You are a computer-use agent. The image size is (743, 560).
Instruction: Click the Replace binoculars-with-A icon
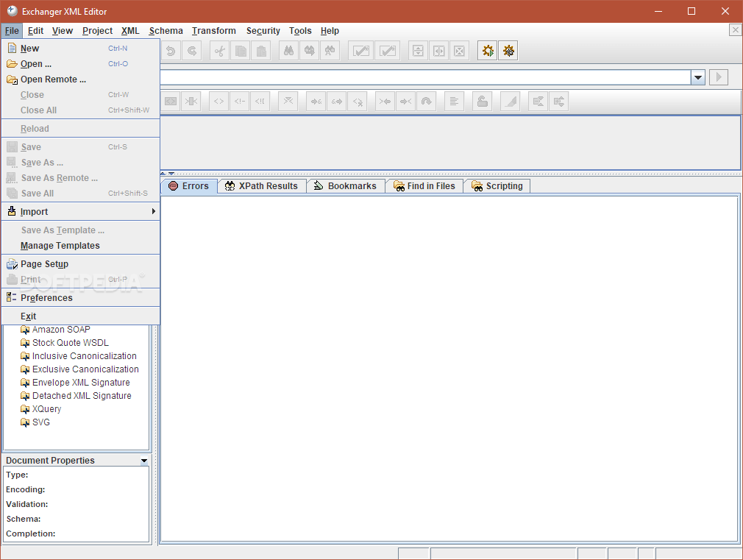click(330, 51)
